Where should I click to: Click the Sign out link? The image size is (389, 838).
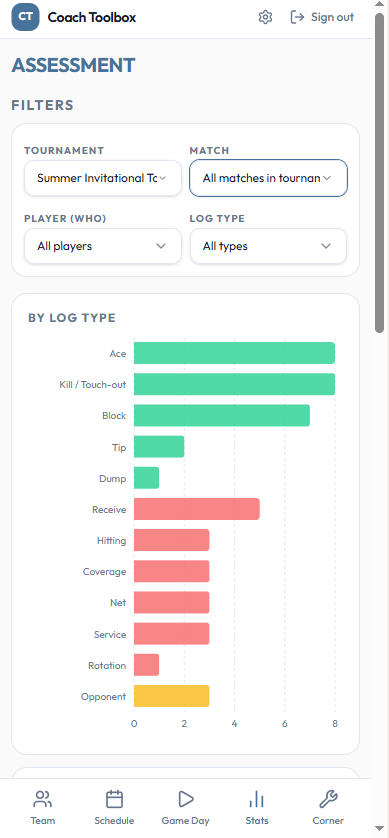(x=322, y=17)
